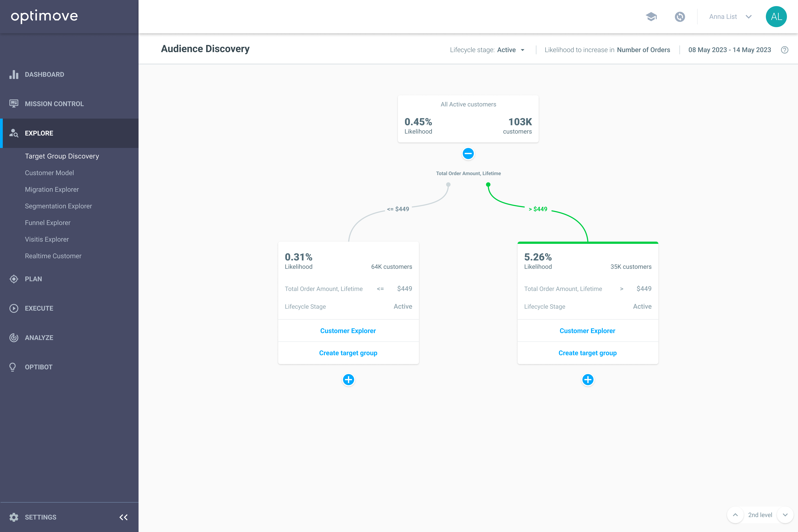798x532 pixels.
Task: Open Funnel Explorer
Action: tap(48, 223)
